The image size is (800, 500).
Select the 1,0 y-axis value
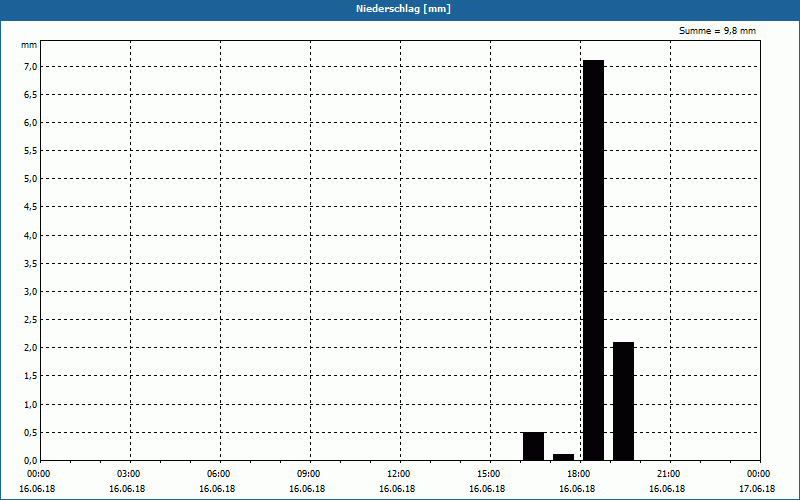[30, 404]
